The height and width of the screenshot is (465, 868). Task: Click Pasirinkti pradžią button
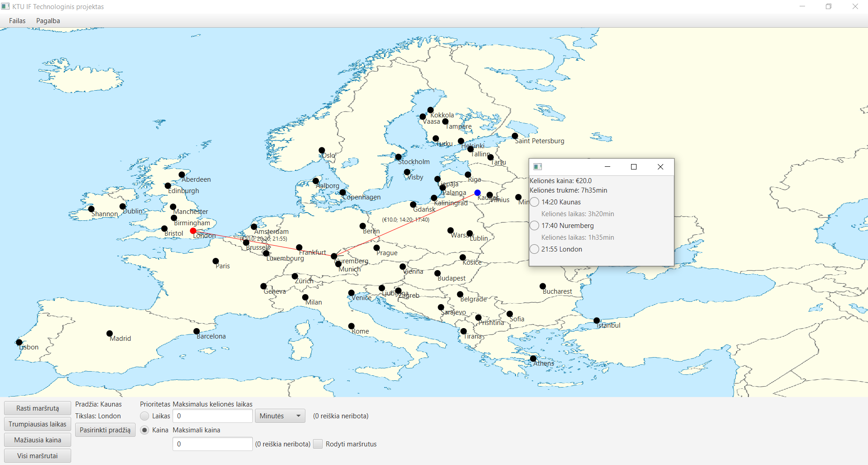pyautogui.click(x=105, y=430)
